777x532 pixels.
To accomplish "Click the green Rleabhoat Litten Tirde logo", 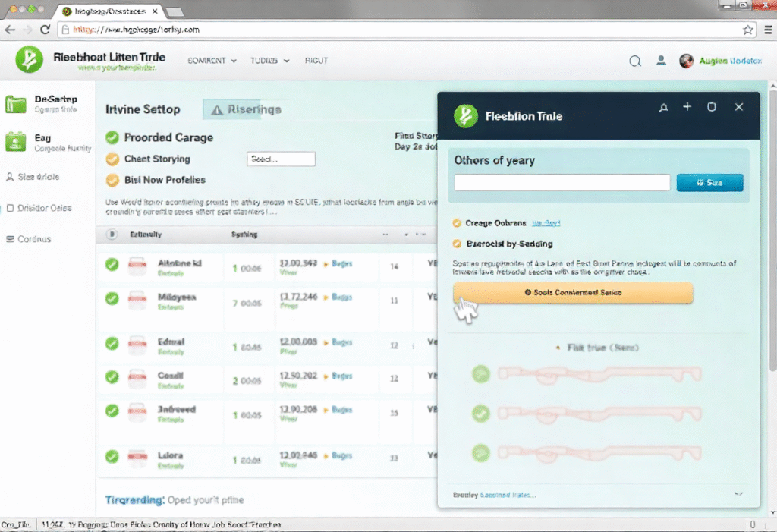I will pyautogui.click(x=30, y=59).
